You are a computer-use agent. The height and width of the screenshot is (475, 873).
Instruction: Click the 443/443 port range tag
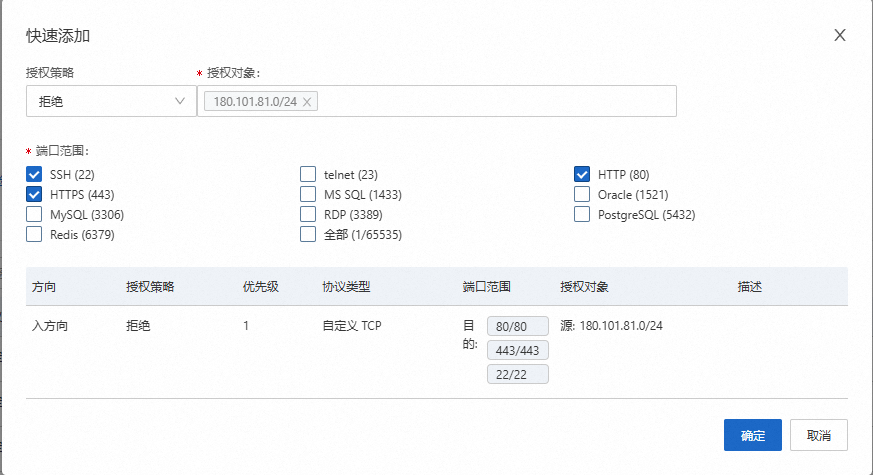(x=518, y=350)
